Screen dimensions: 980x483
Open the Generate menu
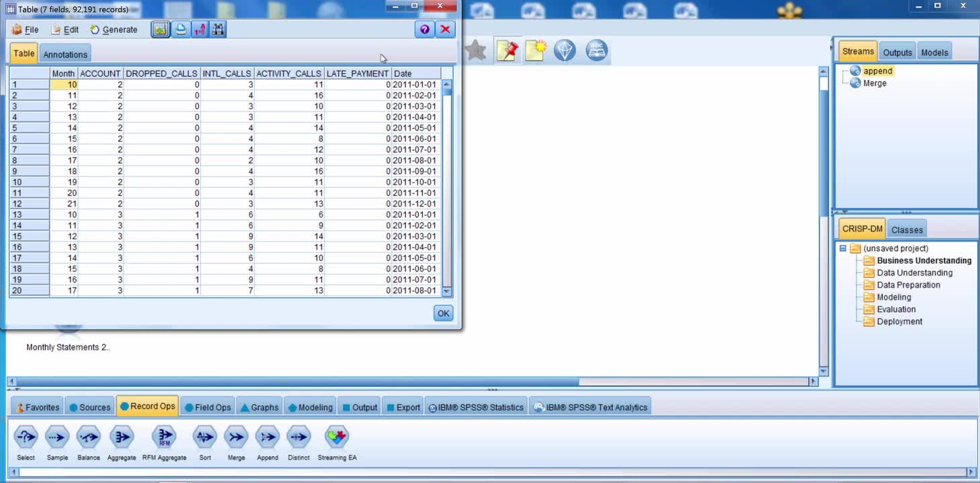[113, 30]
